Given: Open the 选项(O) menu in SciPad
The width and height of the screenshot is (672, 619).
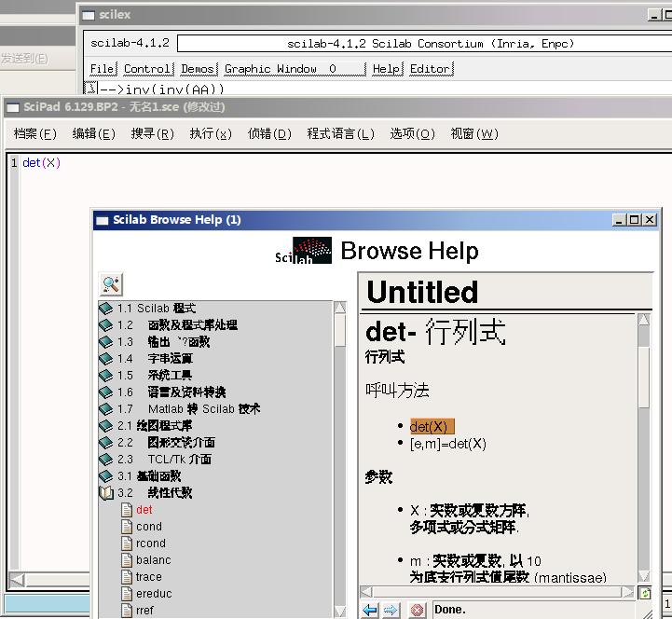Looking at the screenshot, I should click(412, 133).
